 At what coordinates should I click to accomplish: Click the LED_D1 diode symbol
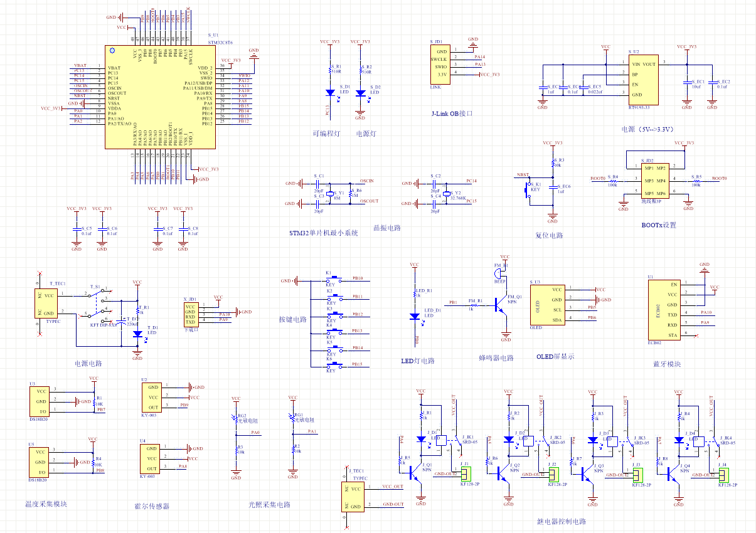[414, 317]
